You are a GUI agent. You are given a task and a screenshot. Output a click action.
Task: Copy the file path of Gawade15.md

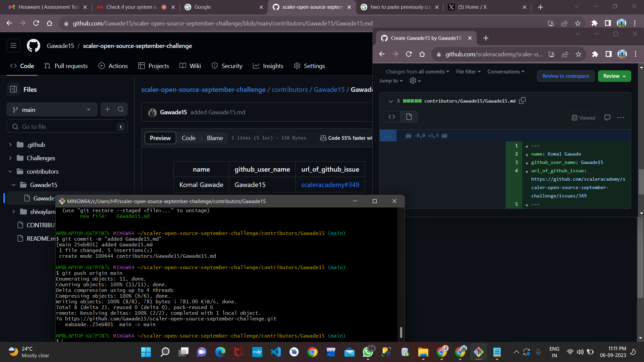tap(522, 101)
